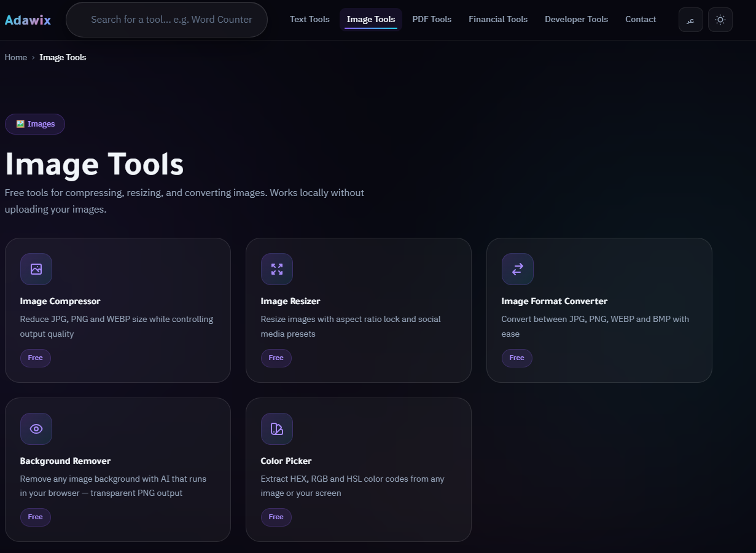Open the Financial Tools menu
The width and height of the screenshot is (756, 553).
[498, 20]
